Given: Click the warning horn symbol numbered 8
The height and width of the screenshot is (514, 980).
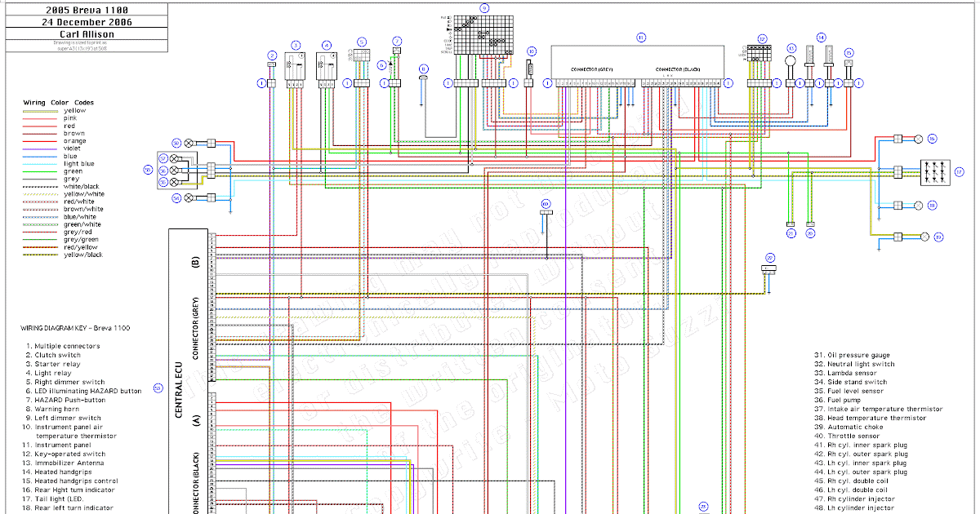Looking at the screenshot, I should pos(423,78).
